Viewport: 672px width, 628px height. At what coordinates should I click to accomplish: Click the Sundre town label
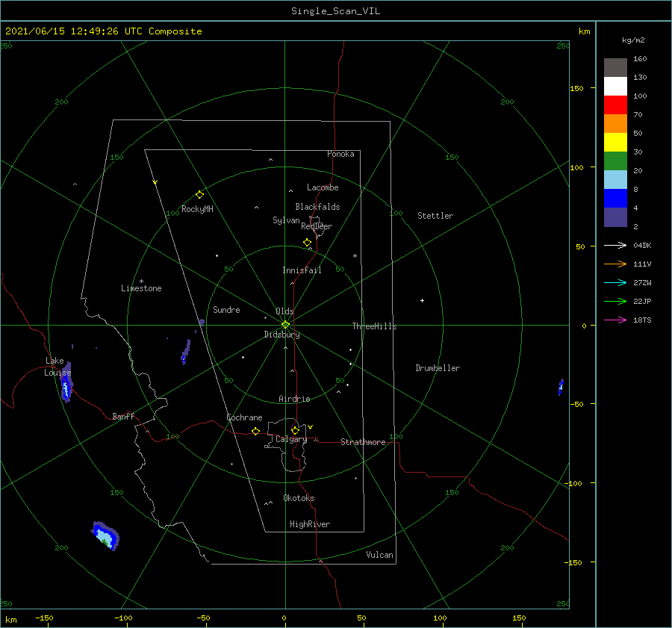pyautogui.click(x=226, y=310)
